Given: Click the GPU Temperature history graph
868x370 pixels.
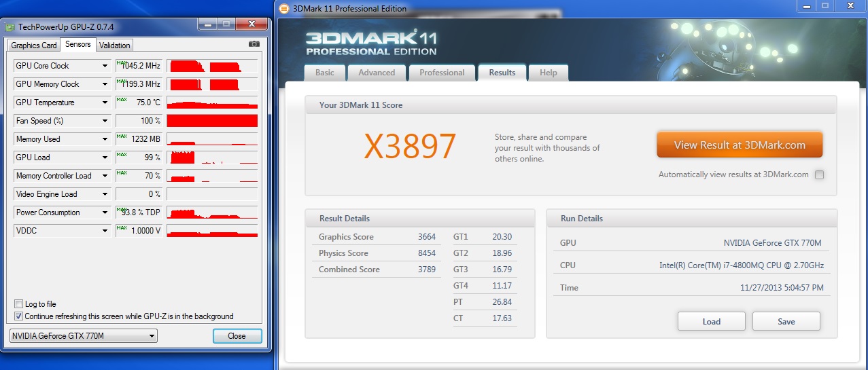Looking at the screenshot, I should point(212,103).
